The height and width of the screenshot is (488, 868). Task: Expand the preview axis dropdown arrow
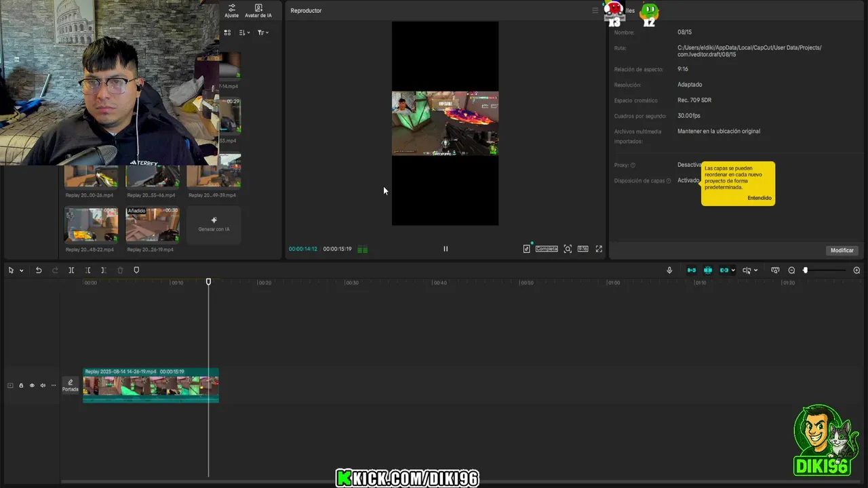coord(755,270)
